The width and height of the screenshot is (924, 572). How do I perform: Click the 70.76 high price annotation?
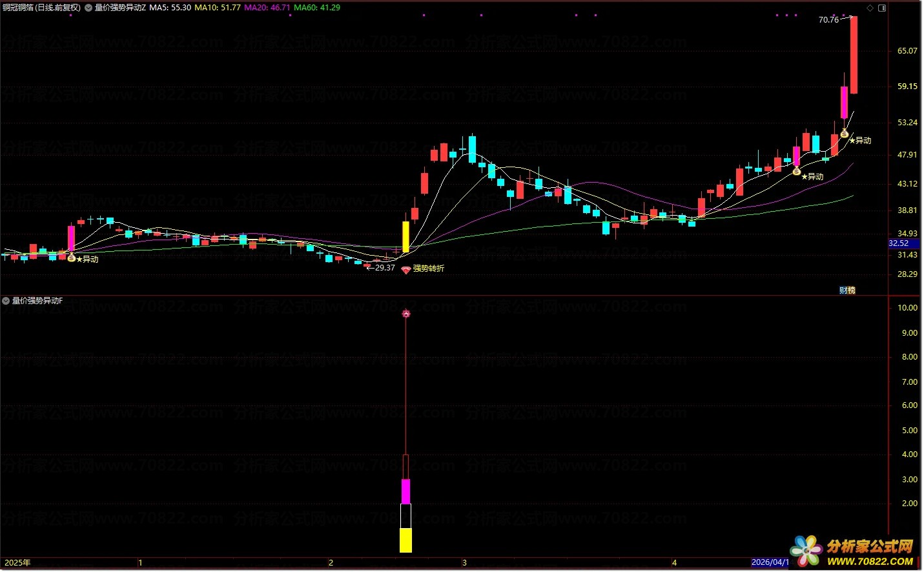click(x=828, y=20)
